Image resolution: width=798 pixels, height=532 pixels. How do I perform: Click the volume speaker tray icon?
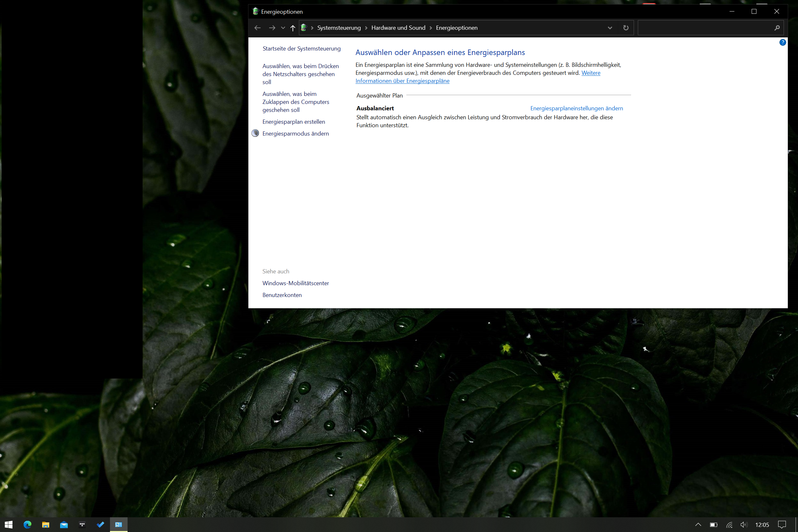[744, 525]
